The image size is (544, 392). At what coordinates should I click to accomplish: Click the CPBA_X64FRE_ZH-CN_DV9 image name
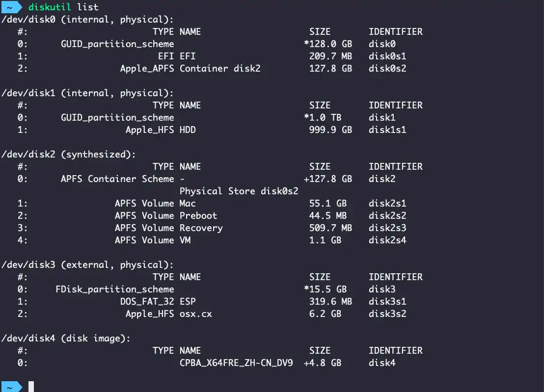[x=236, y=363]
